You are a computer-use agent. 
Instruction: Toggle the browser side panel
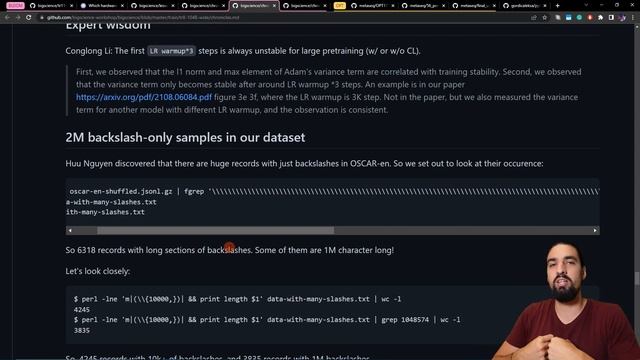[611, 18]
